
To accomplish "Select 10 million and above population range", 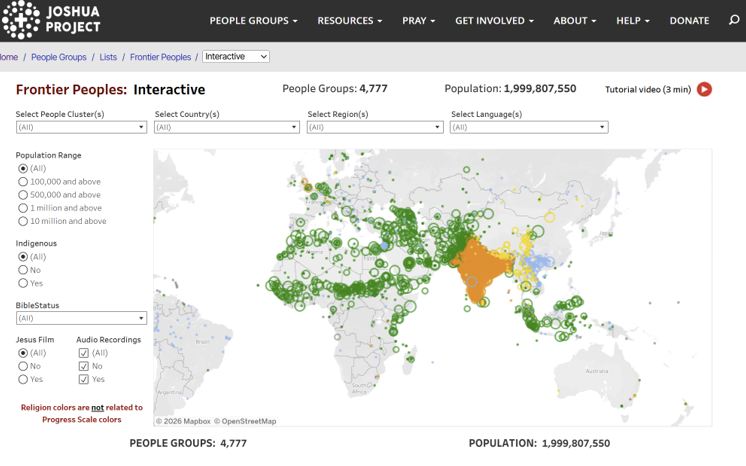I will click(23, 221).
